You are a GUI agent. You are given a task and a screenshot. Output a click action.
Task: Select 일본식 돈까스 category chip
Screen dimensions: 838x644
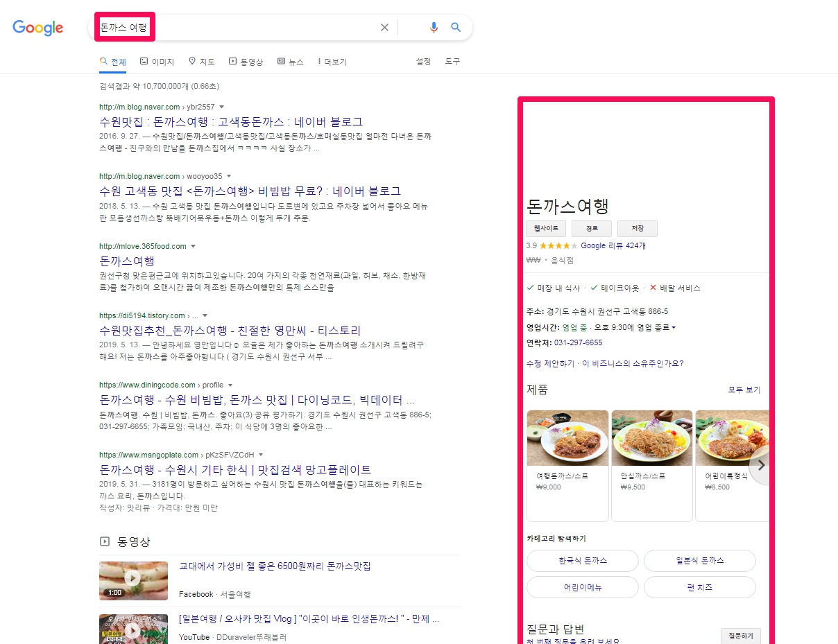[x=700, y=561]
